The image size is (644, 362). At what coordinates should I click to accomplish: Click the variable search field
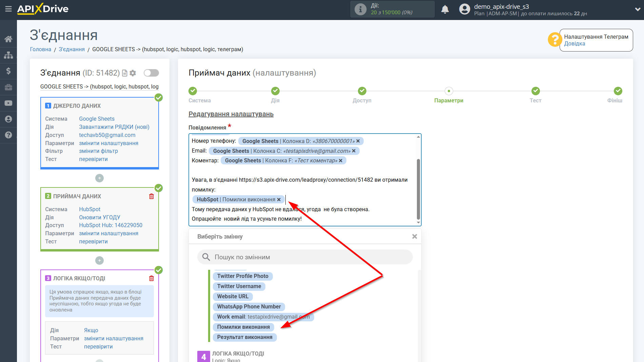tap(305, 257)
